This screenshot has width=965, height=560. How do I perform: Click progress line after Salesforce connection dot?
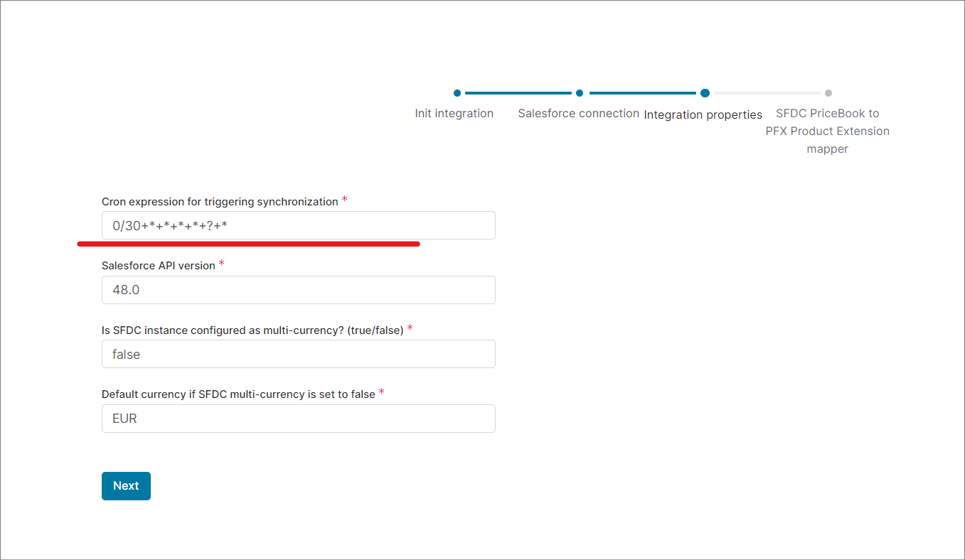click(x=642, y=93)
